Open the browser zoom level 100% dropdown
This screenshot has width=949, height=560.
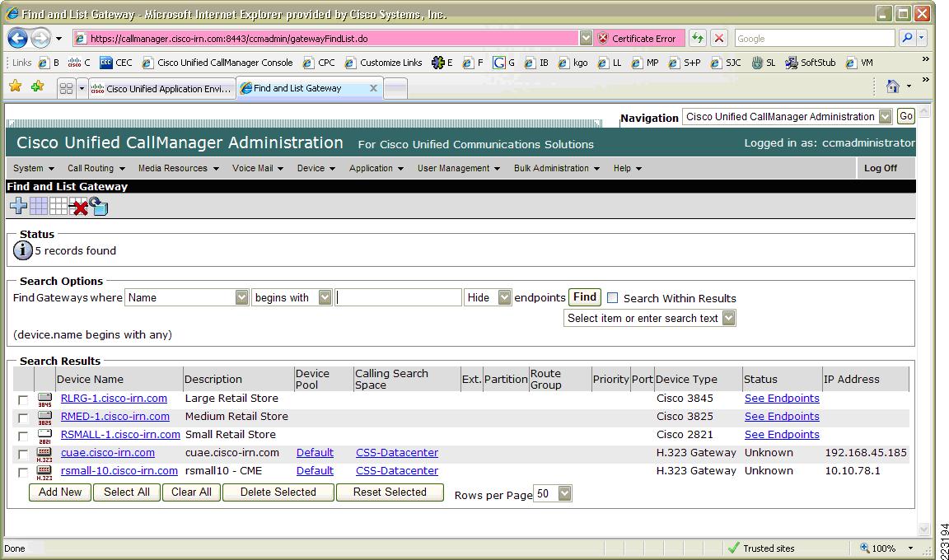tap(910, 548)
